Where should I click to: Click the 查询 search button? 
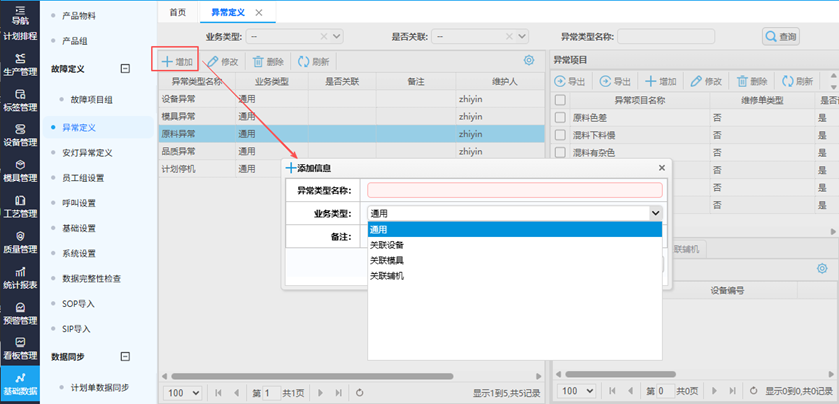click(x=782, y=36)
